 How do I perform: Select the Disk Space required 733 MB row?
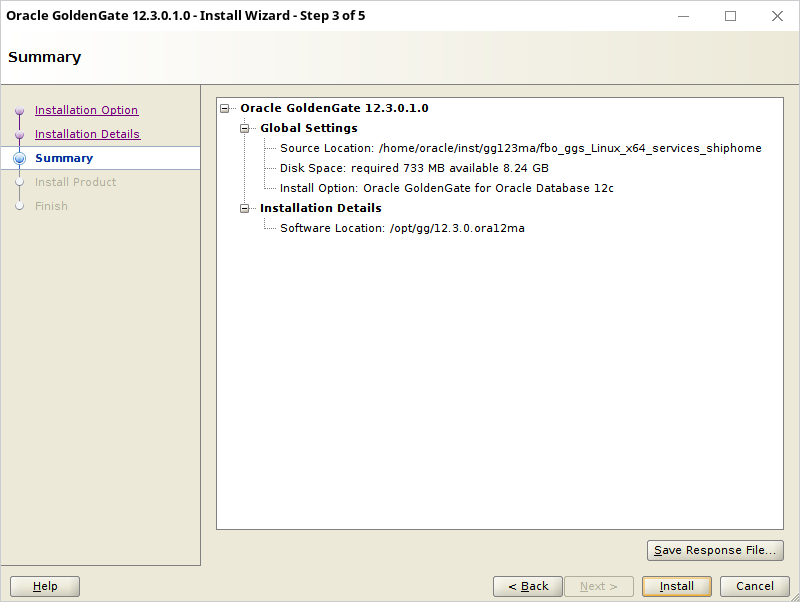[x=414, y=168]
